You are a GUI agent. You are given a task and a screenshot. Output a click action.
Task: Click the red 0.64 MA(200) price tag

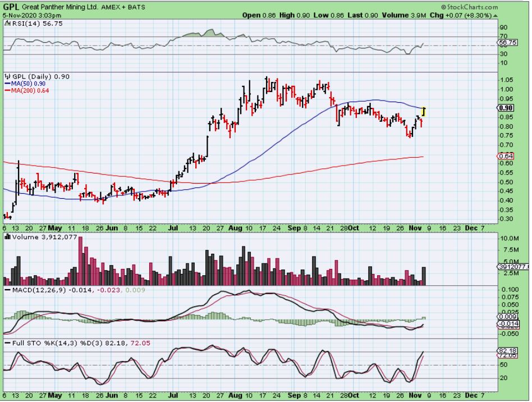coord(506,156)
